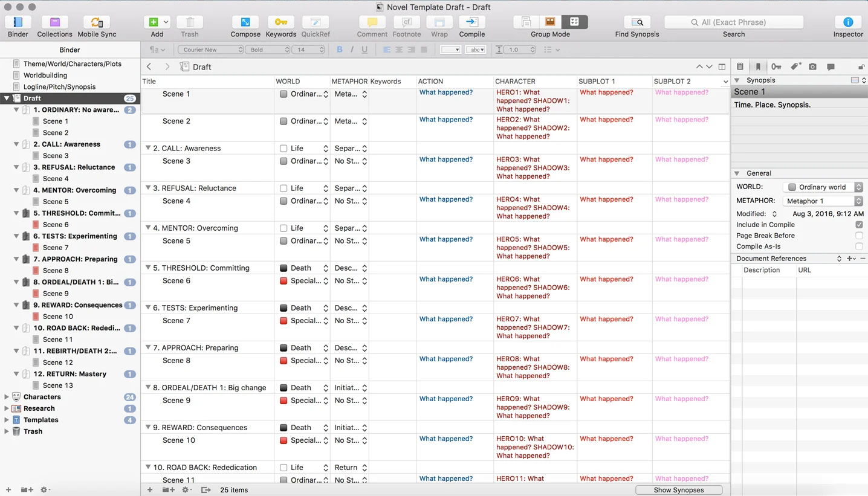Screen dimensions: 868x496
Task: Open text color swatch dropdown
Action: (451, 50)
